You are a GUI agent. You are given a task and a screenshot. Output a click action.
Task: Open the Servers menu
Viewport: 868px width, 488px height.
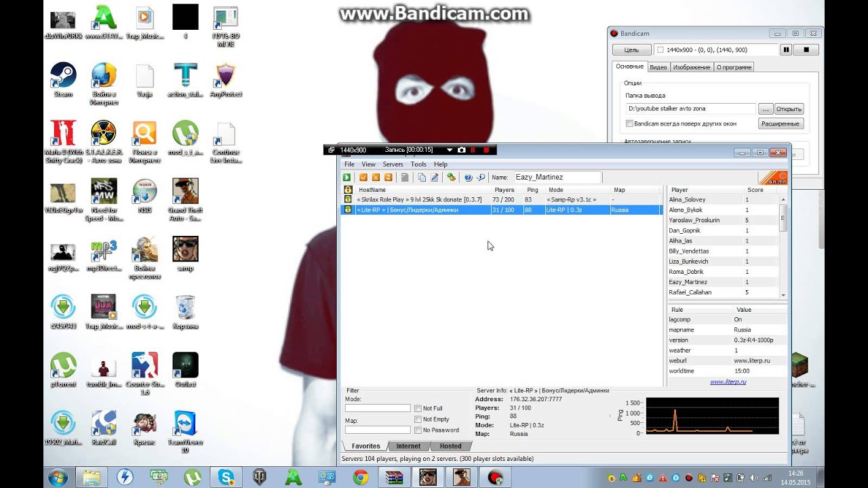click(393, 164)
